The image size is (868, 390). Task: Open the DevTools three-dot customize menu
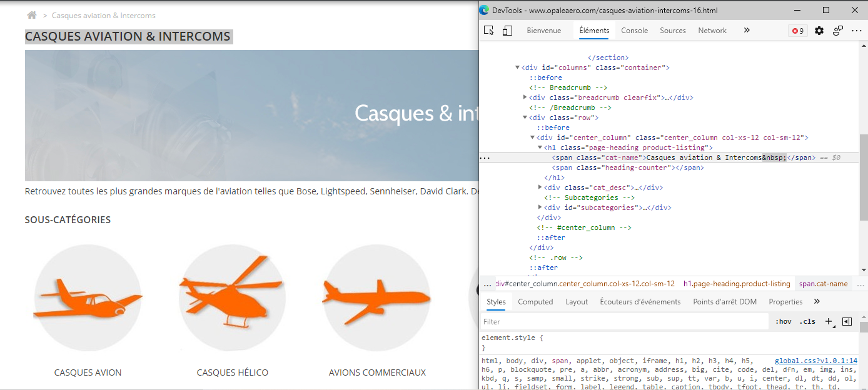click(857, 31)
